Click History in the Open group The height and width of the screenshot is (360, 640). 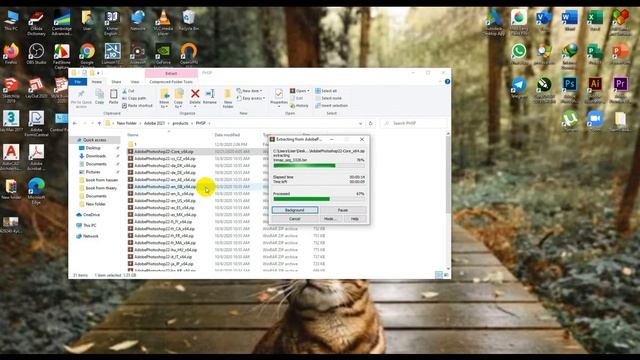299,105
